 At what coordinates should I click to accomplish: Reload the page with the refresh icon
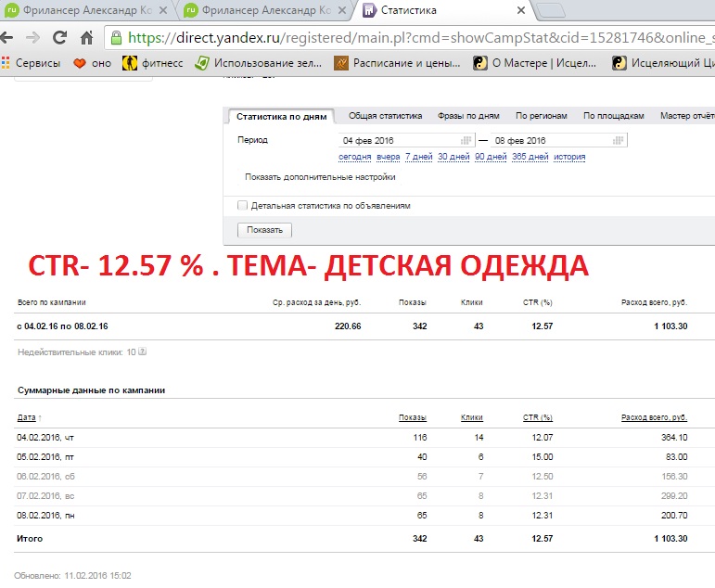click(x=59, y=38)
